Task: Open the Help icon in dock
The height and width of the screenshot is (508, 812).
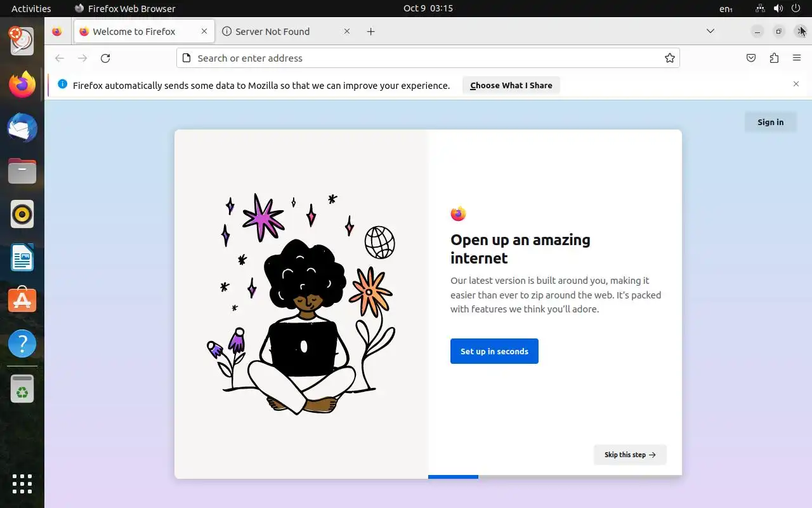Action: click(x=22, y=344)
